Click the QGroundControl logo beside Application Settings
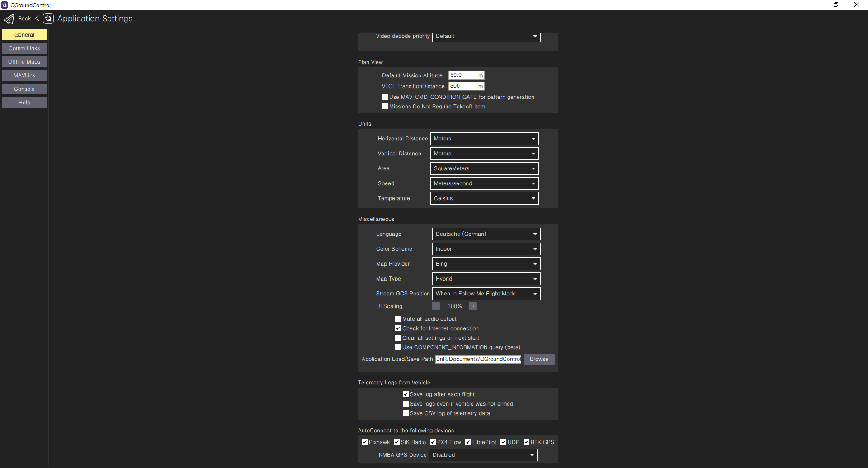 click(48, 19)
